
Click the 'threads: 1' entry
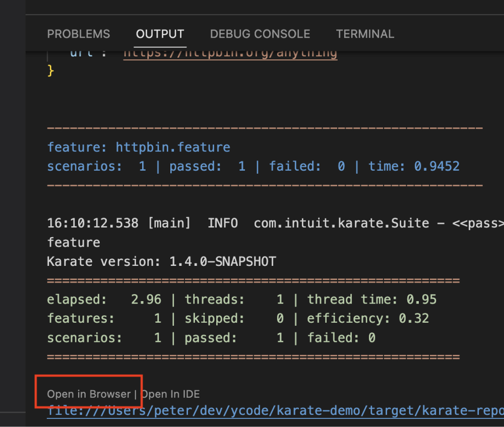tap(234, 299)
